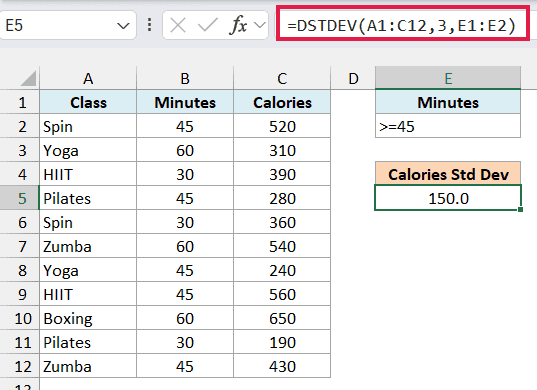Select calories value 430
Screen dimensions: 537x390
pyautogui.click(x=282, y=366)
